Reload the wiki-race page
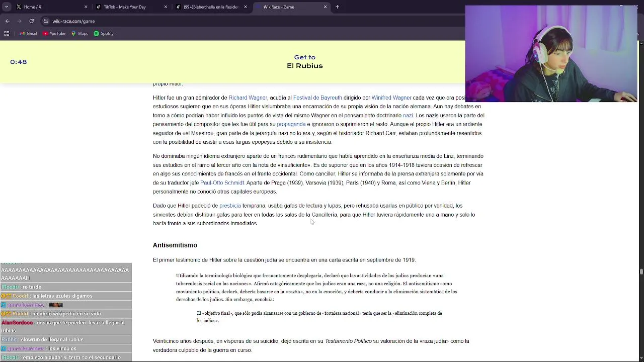Viewport: 644px width, 362px height. [31, 21]
